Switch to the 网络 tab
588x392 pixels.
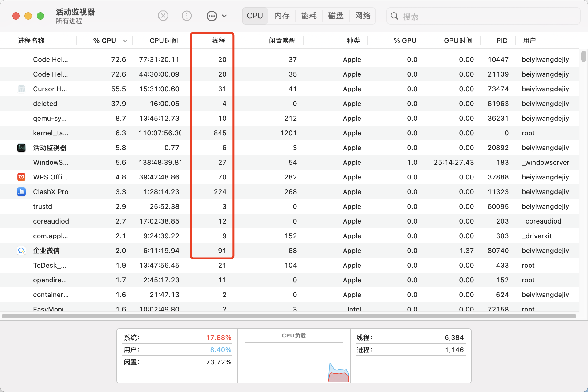click(363, 16)
